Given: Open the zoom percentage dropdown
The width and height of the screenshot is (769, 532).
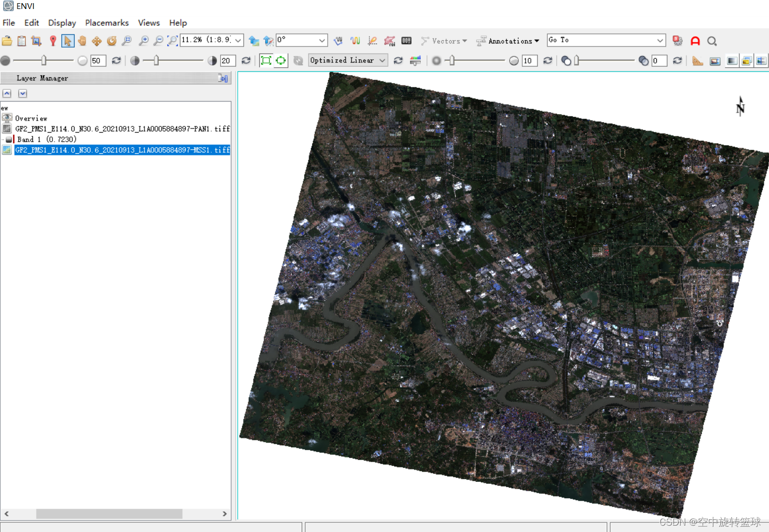Looking at the screenshot, I should pyautogui.click(x=239, y=40).
